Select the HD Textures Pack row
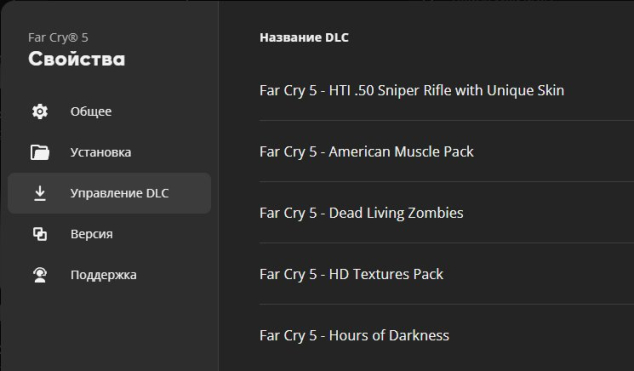This screenshot has height=371, width=634. point(446,274)
